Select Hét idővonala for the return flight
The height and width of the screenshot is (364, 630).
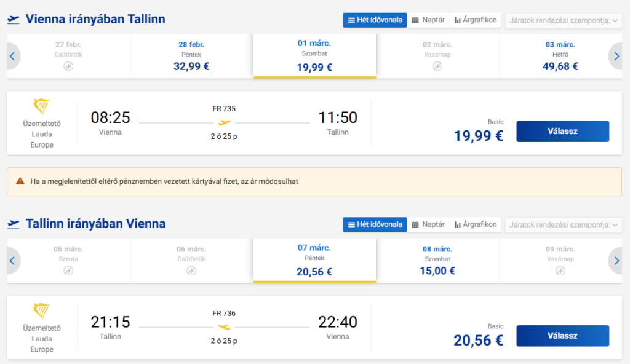click(375, 224)
